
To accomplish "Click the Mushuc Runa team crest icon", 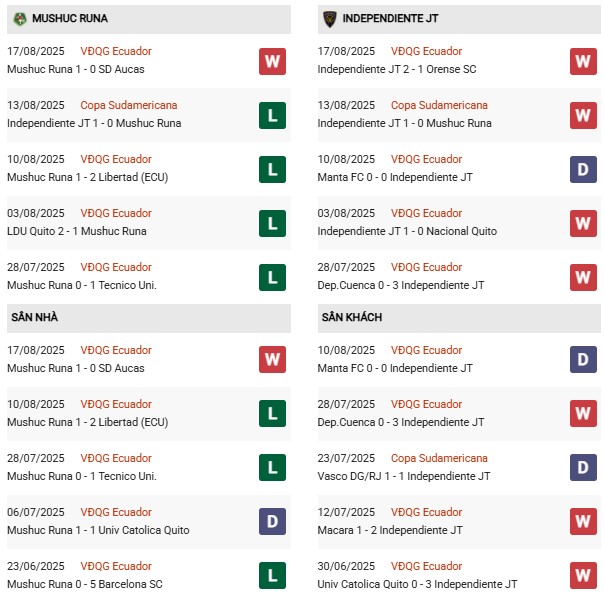I will tap(20, 18).
